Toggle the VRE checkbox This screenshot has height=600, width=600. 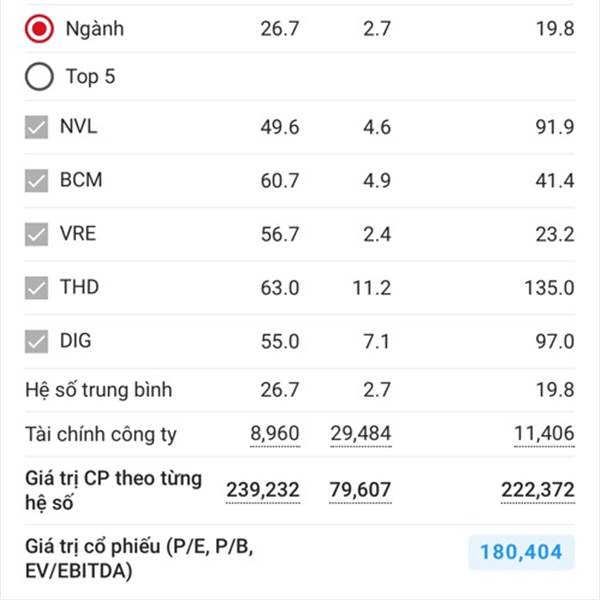coord(37,235)
